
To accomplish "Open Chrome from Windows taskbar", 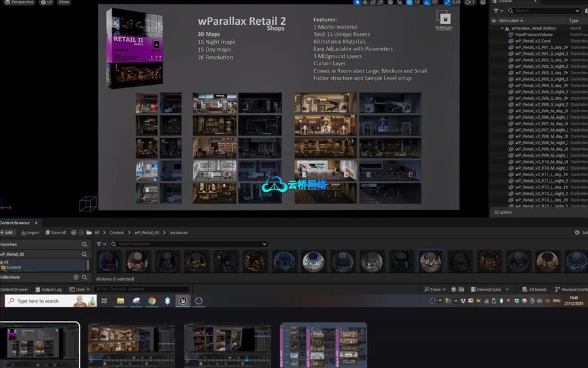I will 152,301.
